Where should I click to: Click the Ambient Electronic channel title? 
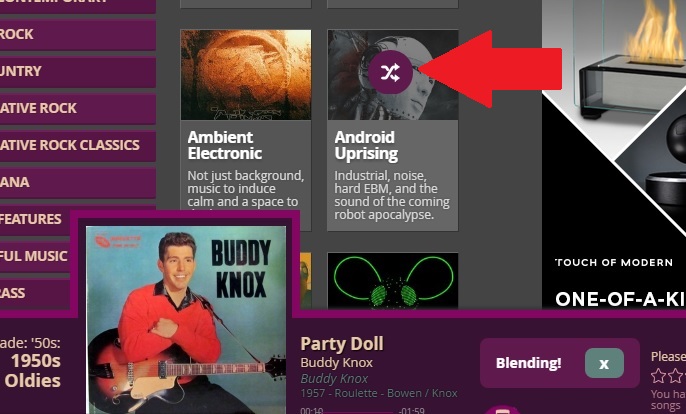224,145
